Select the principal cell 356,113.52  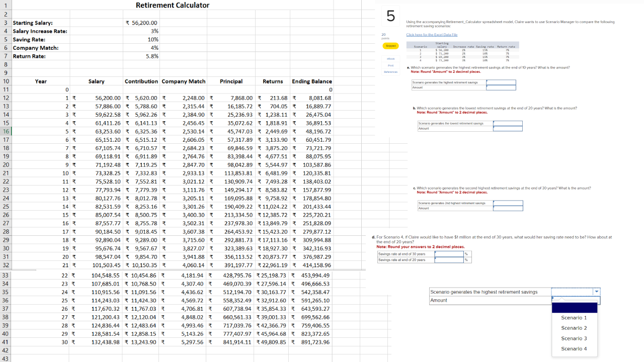click(231, 257)
